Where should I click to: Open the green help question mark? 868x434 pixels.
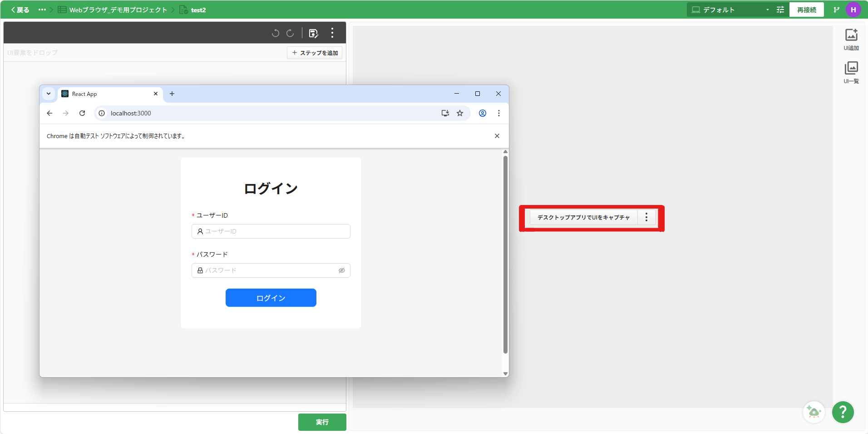tap(843, 412)
